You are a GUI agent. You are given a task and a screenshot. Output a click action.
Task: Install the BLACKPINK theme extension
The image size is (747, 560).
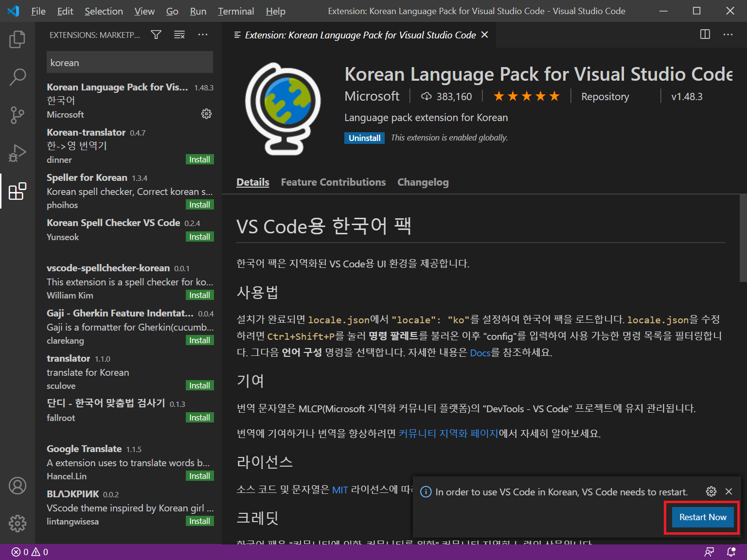(x=199, y=521)
